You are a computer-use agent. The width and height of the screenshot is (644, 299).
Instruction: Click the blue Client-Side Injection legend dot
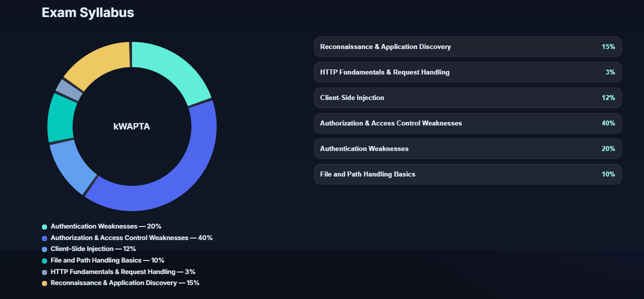click(44, 249)
